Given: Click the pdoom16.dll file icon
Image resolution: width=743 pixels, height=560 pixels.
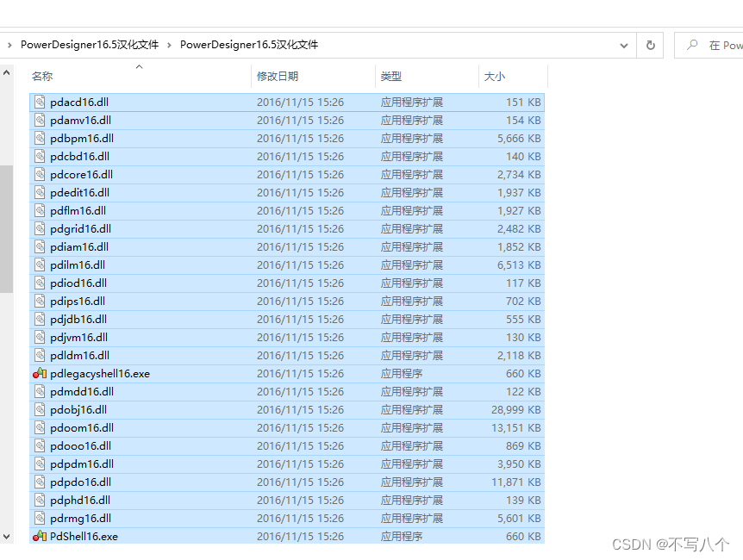Looking at the screenshot, I should click(40, 427).
